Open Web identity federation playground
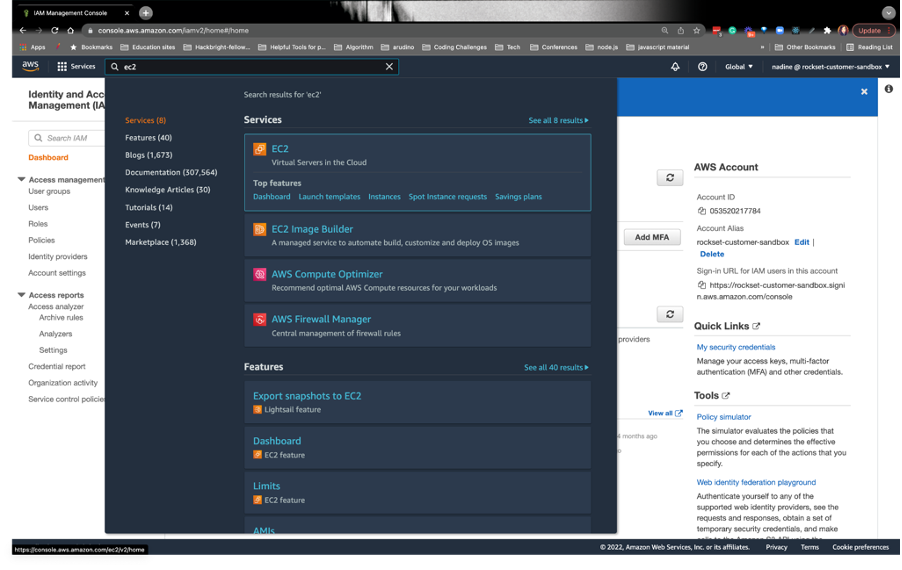This screenshot has height=570, width=902. pyautogui.click(x=756, y=482)
